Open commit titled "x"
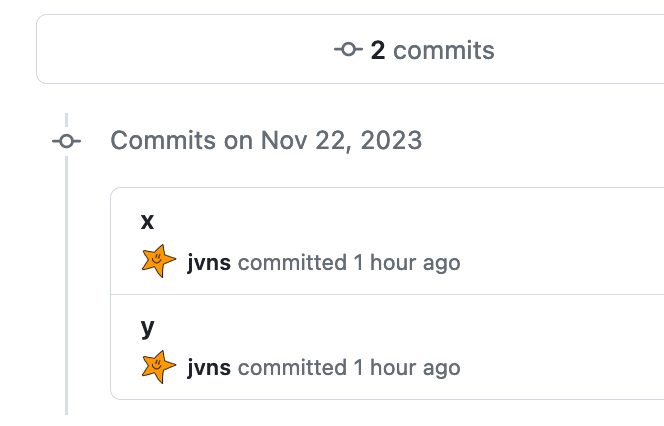664x426 pixels. pyautogui.click(x=148, y=222)
